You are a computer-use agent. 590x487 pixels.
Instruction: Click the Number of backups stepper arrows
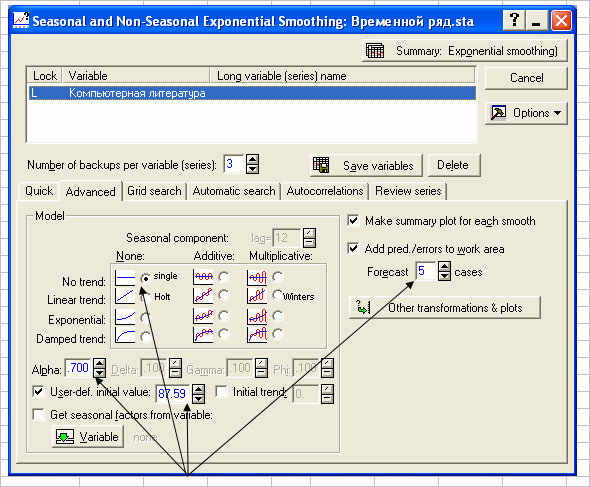[x=252, y=164]
